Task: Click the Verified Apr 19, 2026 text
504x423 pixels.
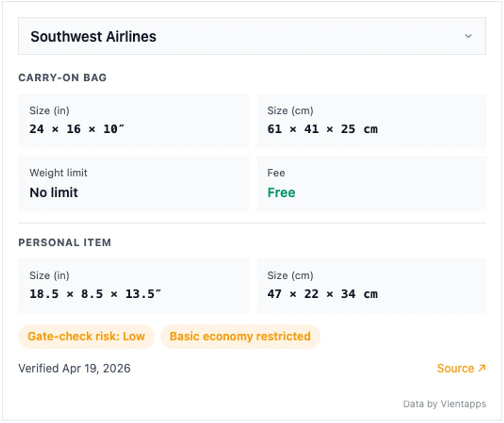Action: [x=74, y=368]
